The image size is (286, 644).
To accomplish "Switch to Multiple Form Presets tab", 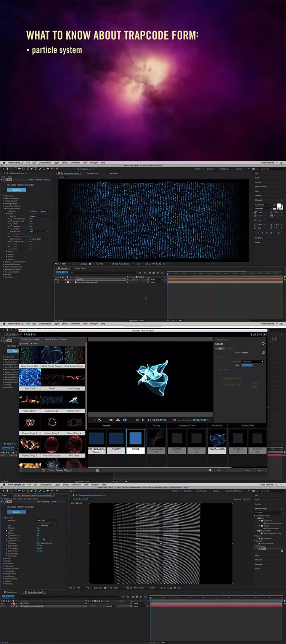I will [56, 339].
